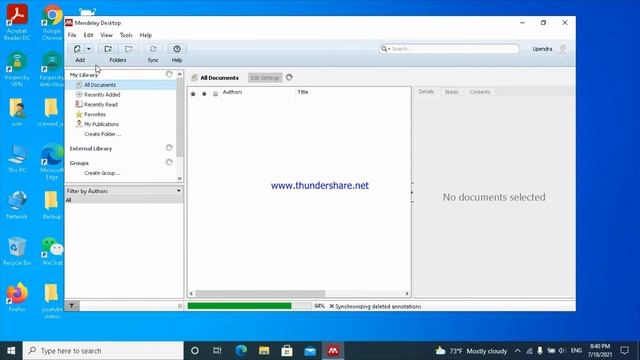Open the Tools menu
640x360 pixels.
[x=126, y=35]
